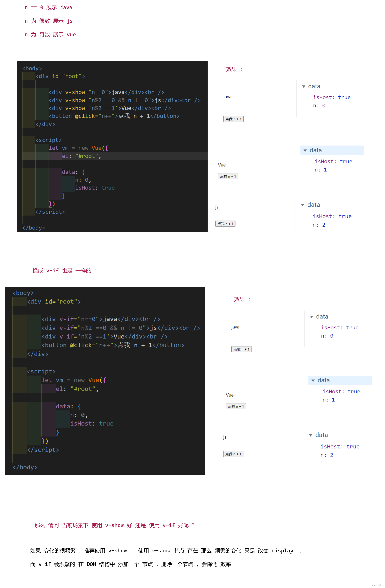Click the code line with v-if='n%2 ==1'
This screenshot has height=588, width=385.
tap(104, 336)
